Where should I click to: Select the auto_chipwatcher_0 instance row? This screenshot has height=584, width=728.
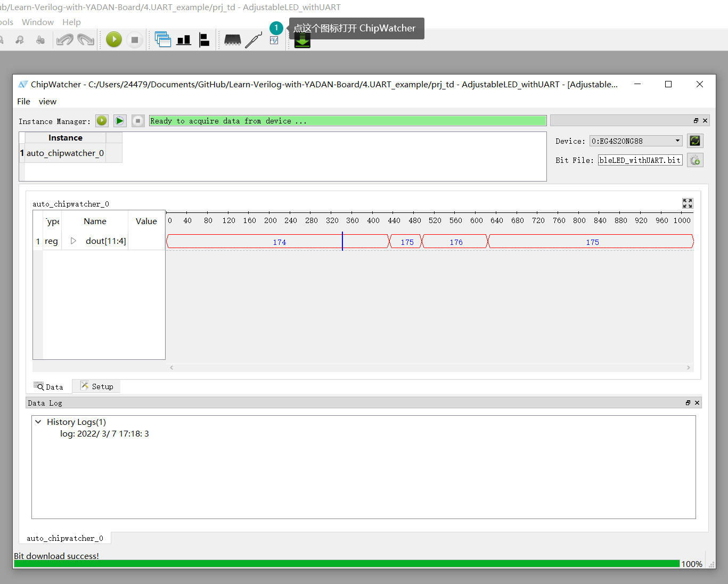pyautogui.click(x=65, y=153)
